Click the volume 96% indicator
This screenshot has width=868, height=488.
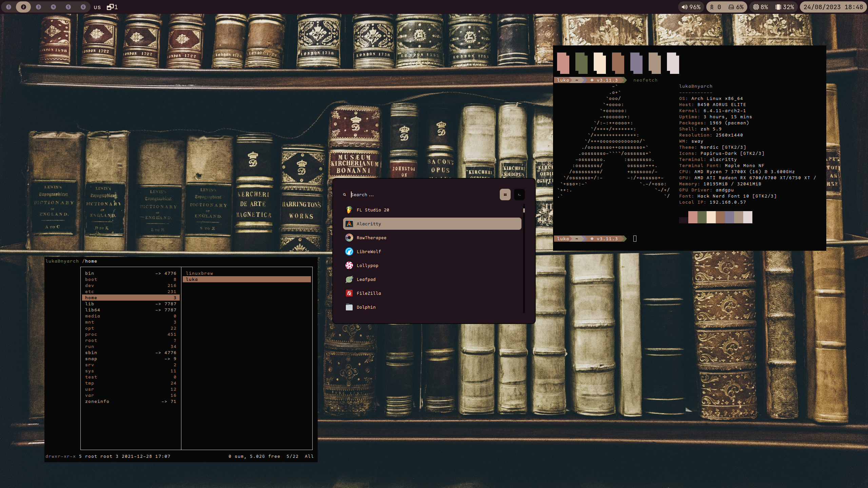(x=691, y=7)
